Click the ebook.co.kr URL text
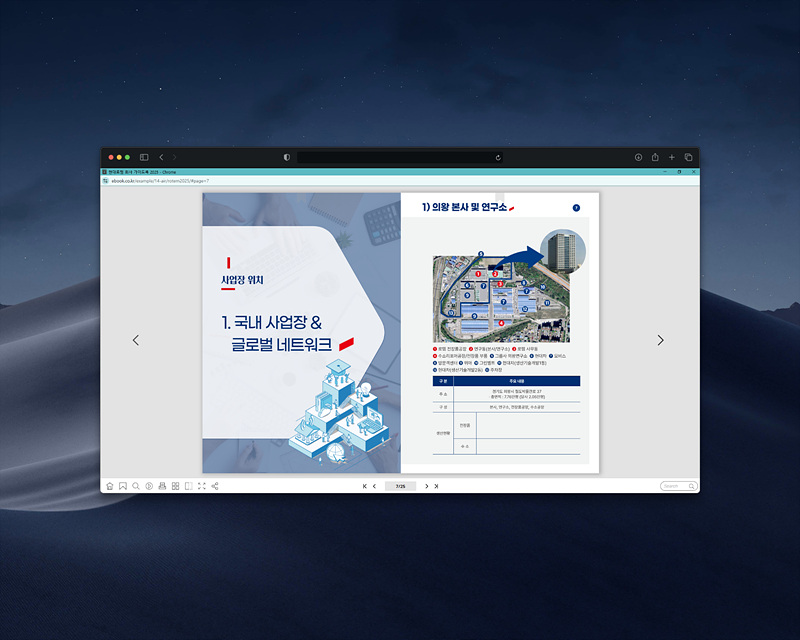Screen dimensions: 800x640 coord(160,181)
